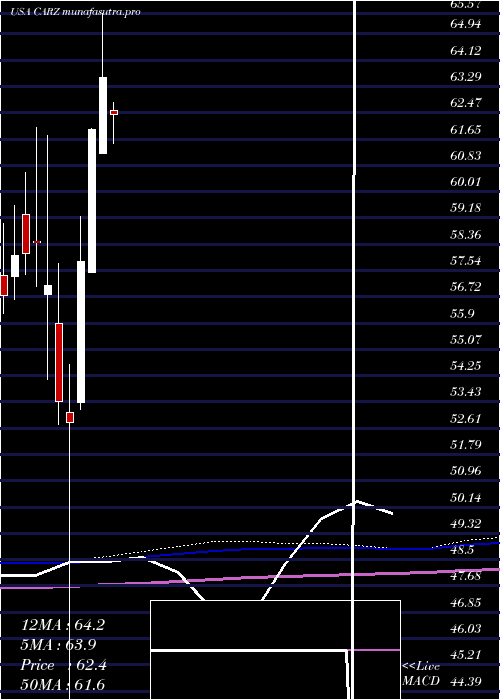500x700 pixels.
Task: Click the 50MA : 61.6 value
Action: click(x=63, y=684)
